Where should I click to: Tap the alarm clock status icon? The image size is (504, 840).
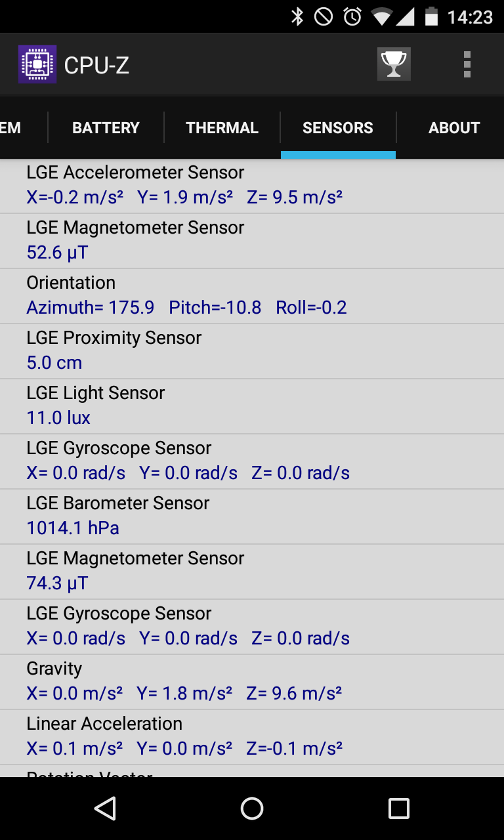click(x=352, y=16)
